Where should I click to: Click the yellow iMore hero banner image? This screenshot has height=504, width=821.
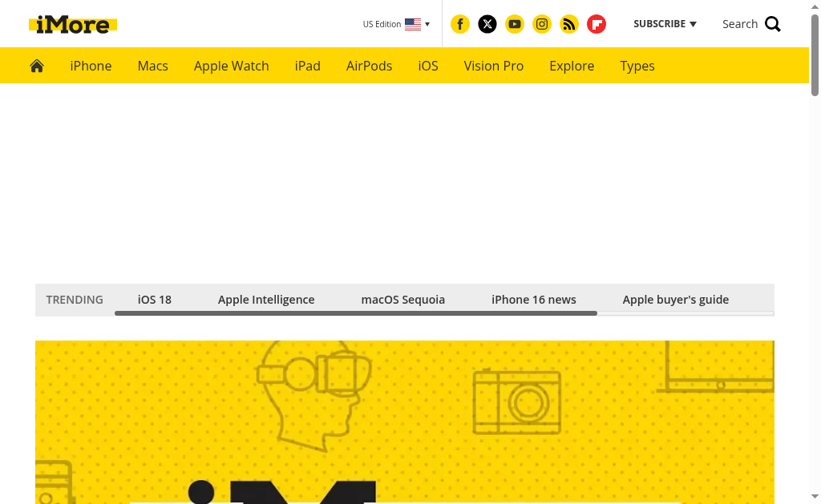405,421
